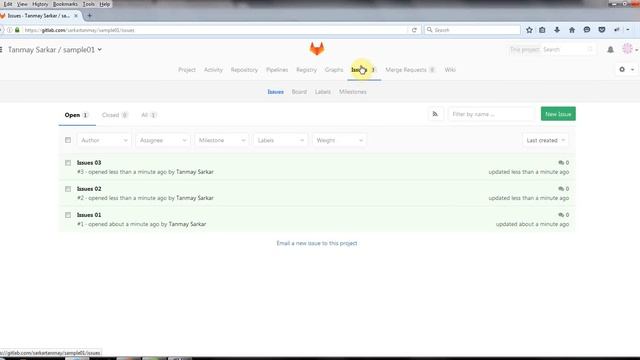The image size is (640, 360).
Task: Switch to the Board sub-tab
Action: (x=299, y=92)
